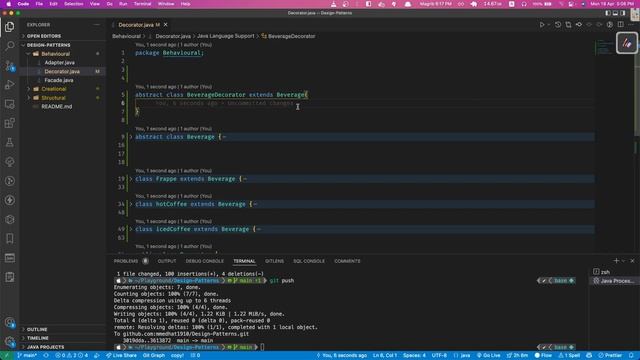The height and width of the screenshot is (360, 640).
Task: Switch to the SQL Console tab
Action: pyautogui.click(x=309, y=261)
